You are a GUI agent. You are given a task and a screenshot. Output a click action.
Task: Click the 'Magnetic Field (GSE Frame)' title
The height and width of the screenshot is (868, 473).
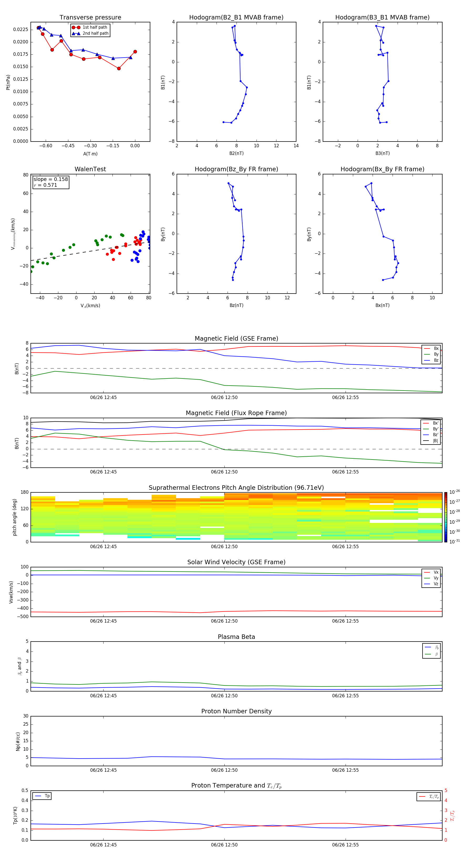pos(236,339)
